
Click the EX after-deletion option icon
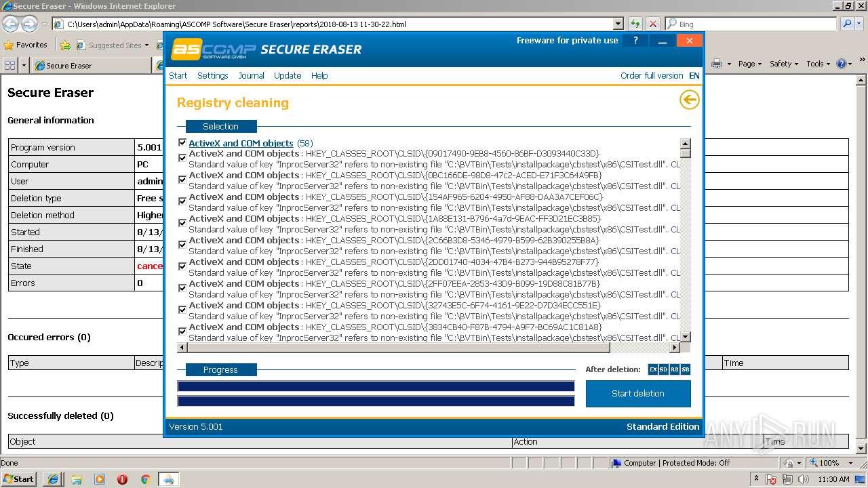tap(653, 369)
